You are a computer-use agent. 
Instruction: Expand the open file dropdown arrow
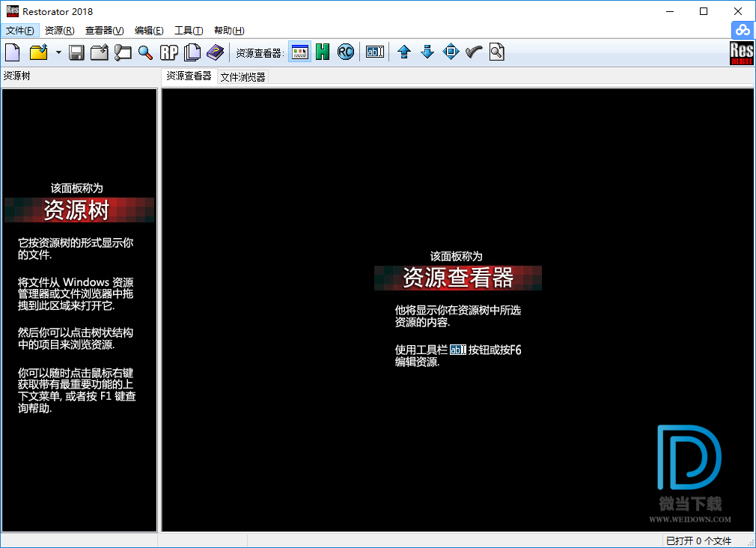pos(58,52)
